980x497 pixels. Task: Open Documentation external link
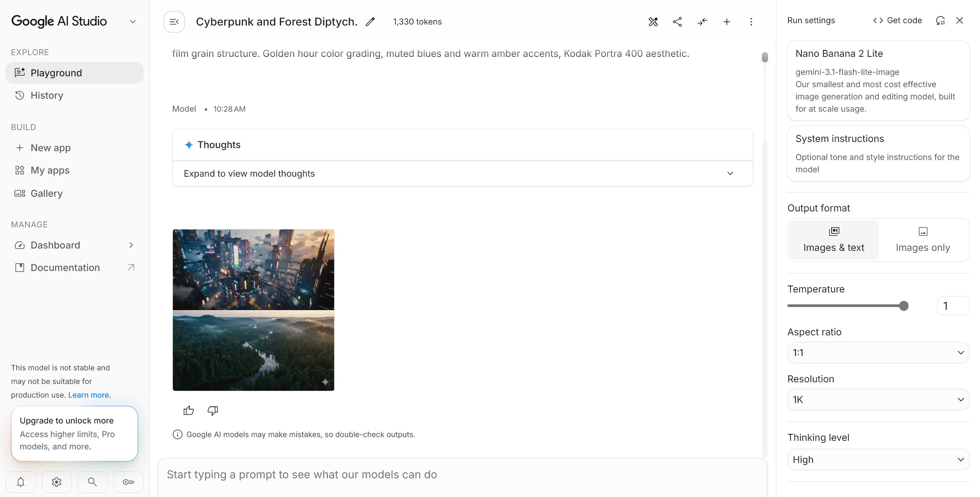click(75, 268)
